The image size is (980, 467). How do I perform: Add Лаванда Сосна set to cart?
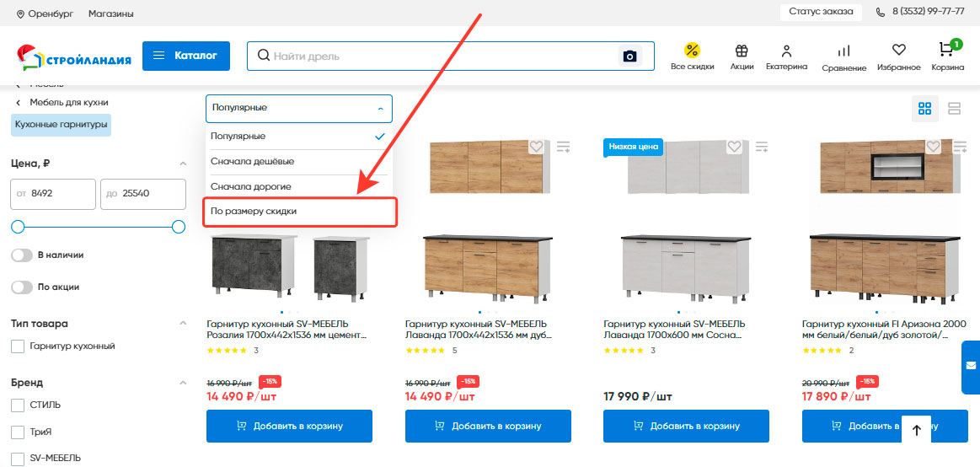pos(686,426)
